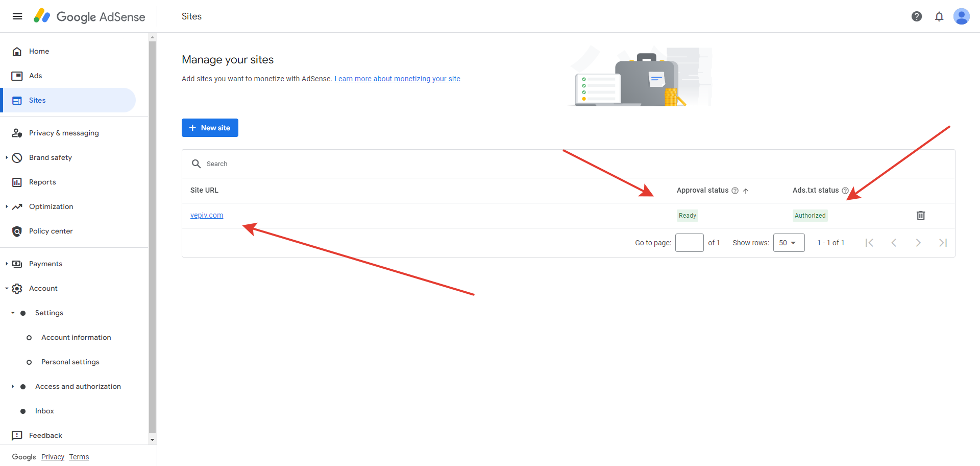The width and height of the screenshot is (980, 466).
Task: Open the Help question mark icon
Action: click(x=917, y=16)
